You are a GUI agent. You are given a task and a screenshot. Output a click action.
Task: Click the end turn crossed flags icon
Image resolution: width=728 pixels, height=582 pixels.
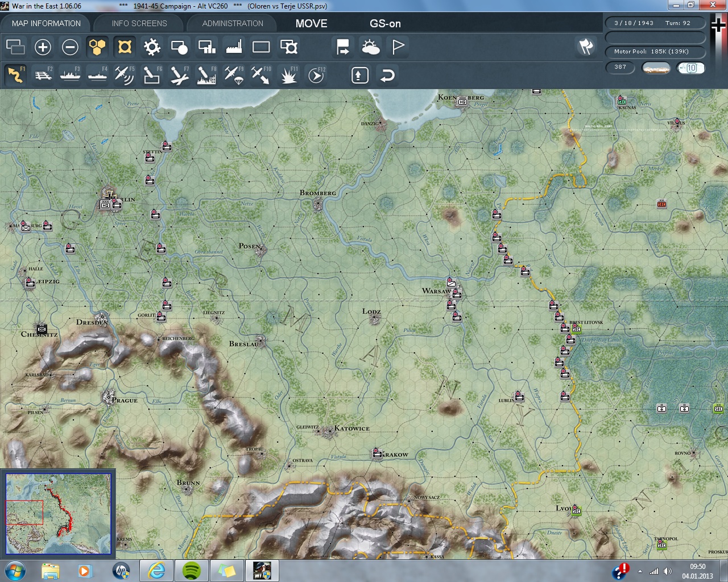pyautogui.click(x=586, y=47)
